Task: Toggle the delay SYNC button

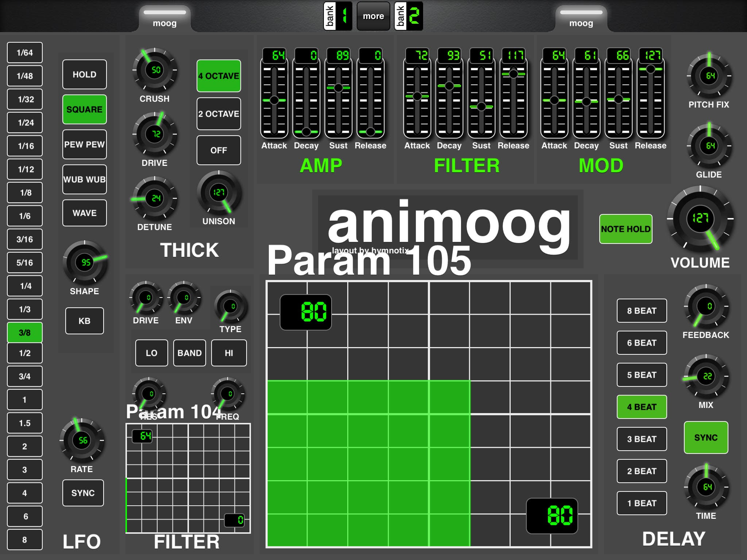Action: [x=706, y=437]
